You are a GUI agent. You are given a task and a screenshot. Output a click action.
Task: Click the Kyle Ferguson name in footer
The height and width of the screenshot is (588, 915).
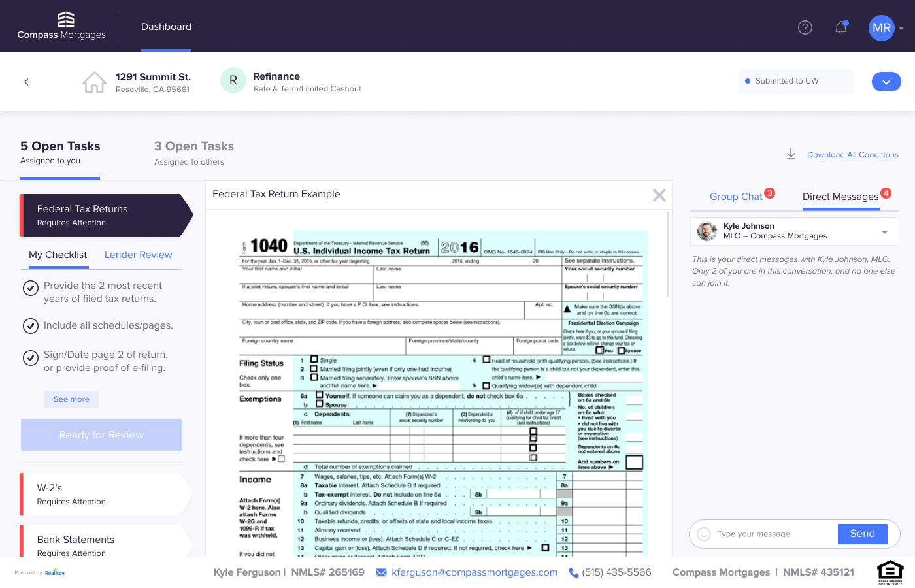[x=247, y=572]
